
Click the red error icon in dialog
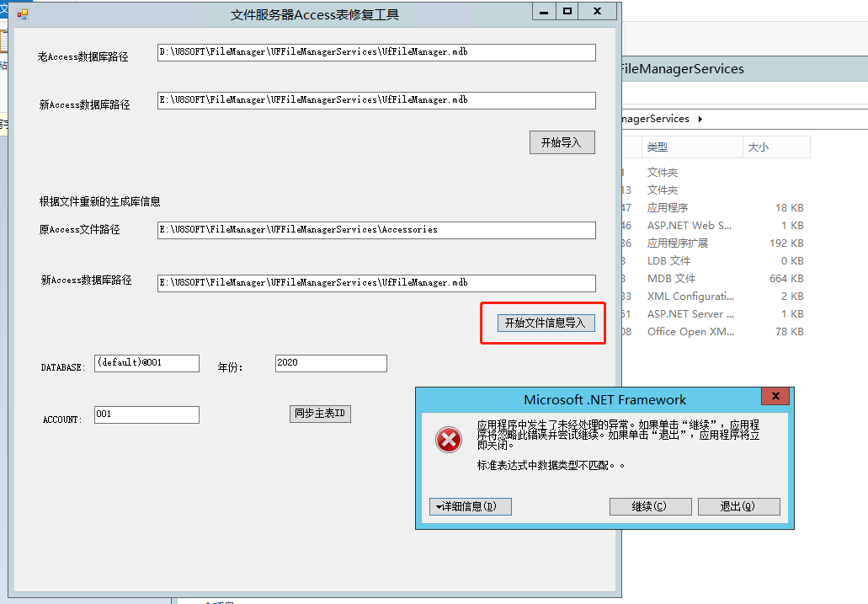click(x=449, y=440)
